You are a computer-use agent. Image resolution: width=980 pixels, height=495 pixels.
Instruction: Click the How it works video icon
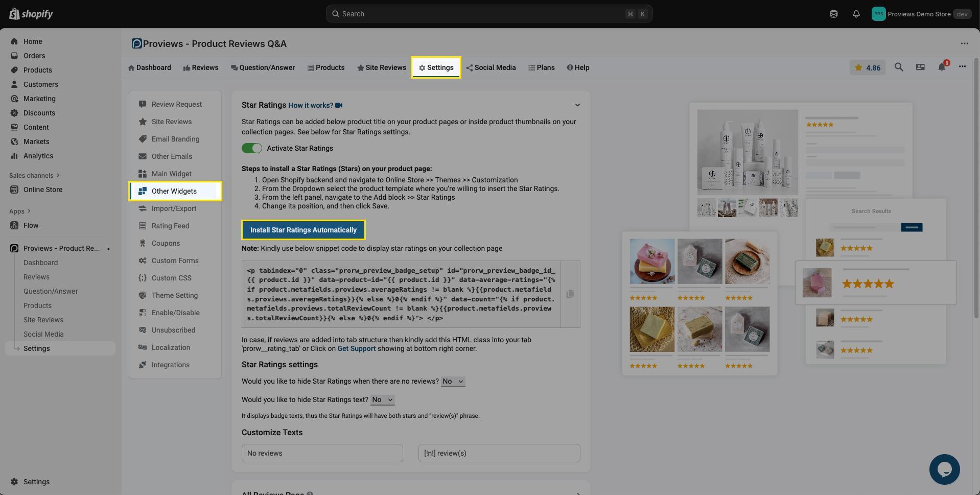339,105
